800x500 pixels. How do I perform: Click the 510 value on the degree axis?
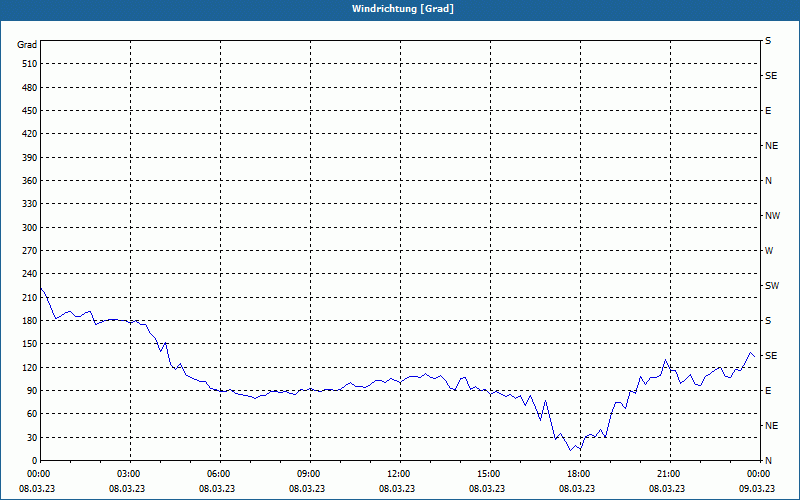coord(30,64)
